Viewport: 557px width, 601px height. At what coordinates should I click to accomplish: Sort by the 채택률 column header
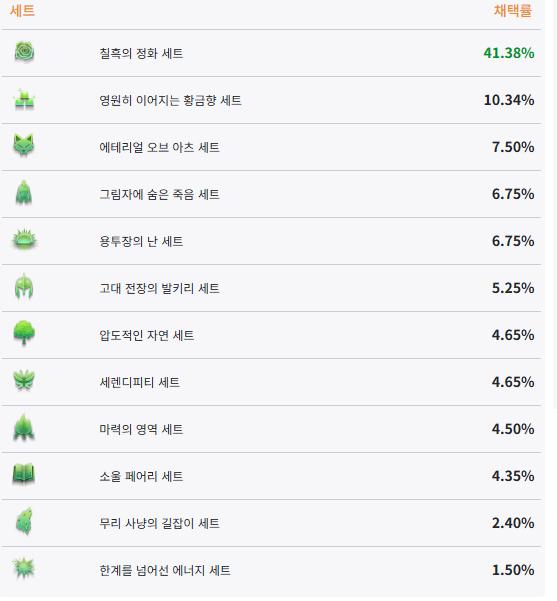[513, 10]
